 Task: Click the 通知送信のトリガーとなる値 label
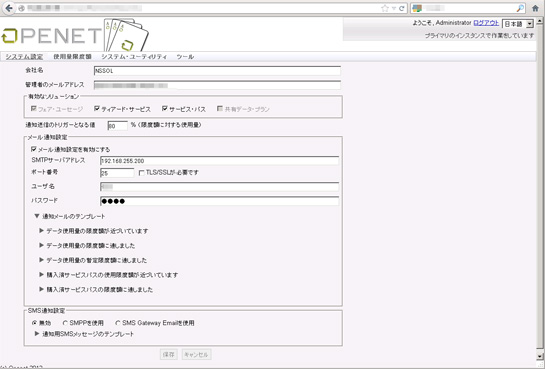tap(60, 125)
